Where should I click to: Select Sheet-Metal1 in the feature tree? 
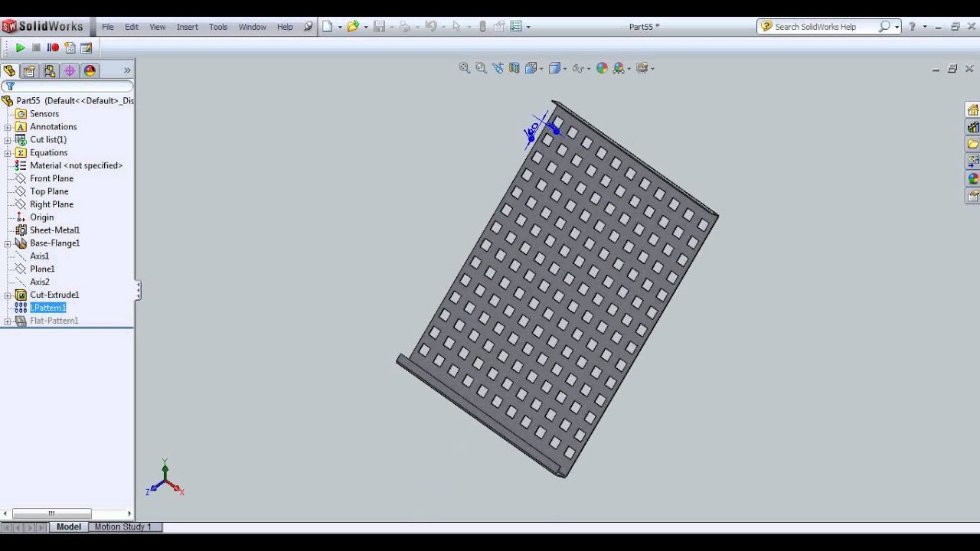point(54,230)
